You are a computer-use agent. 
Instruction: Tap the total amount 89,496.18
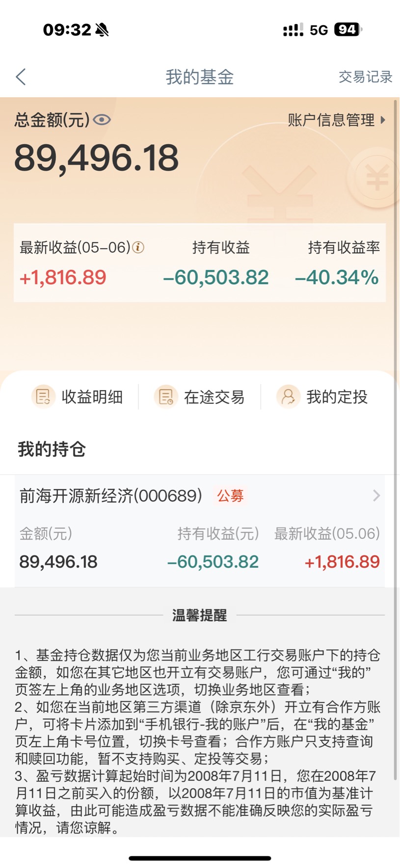point(97,158)
